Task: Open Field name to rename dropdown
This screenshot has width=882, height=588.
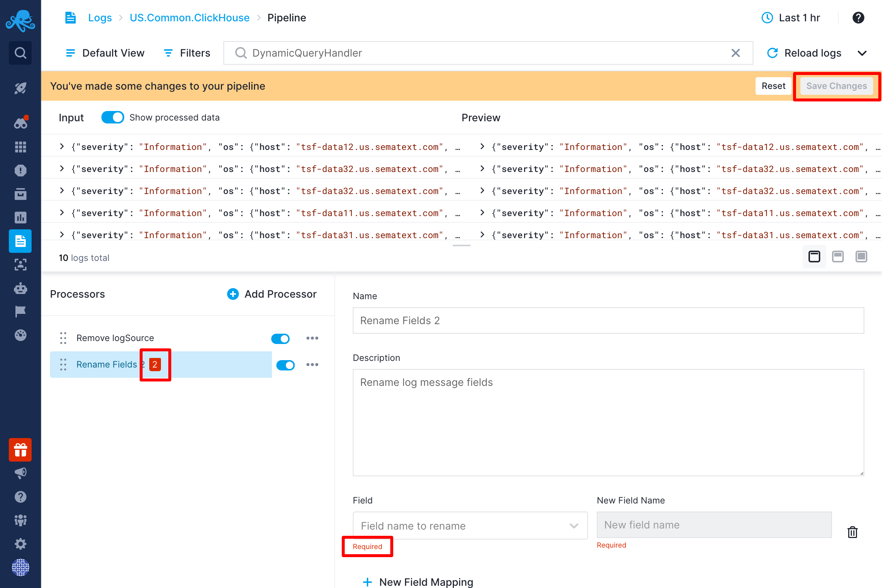Action: (x=470, y=526)
